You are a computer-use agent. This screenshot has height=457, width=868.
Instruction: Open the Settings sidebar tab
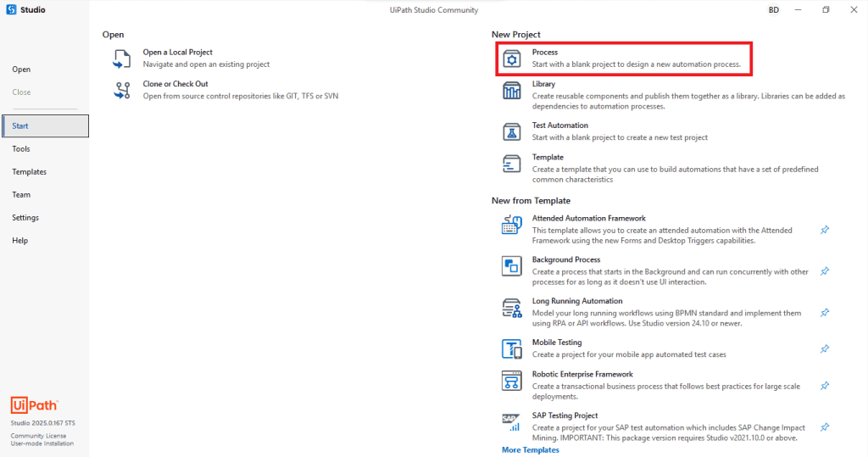coord(25,218)
